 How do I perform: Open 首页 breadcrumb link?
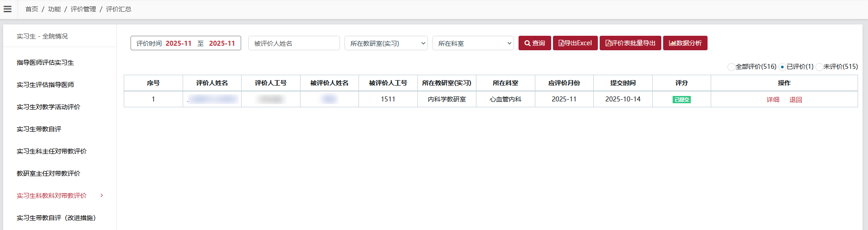(x=32, y=9)
